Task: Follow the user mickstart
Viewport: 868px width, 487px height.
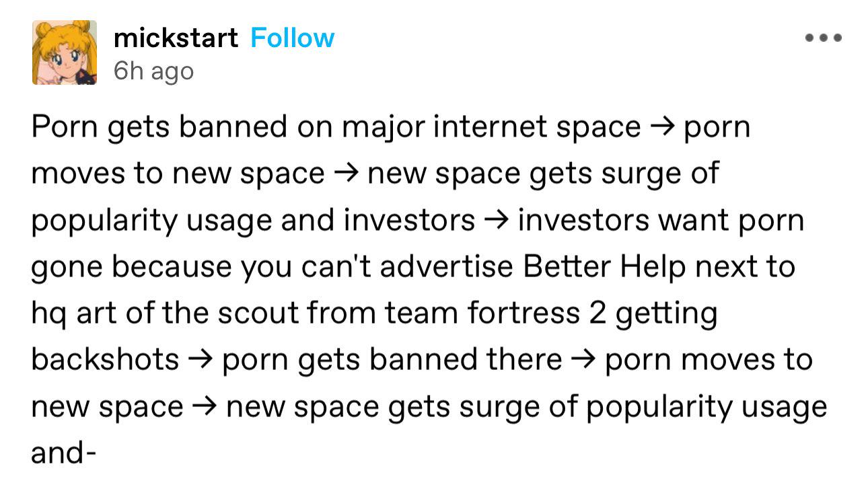Action: pos(292,38)
